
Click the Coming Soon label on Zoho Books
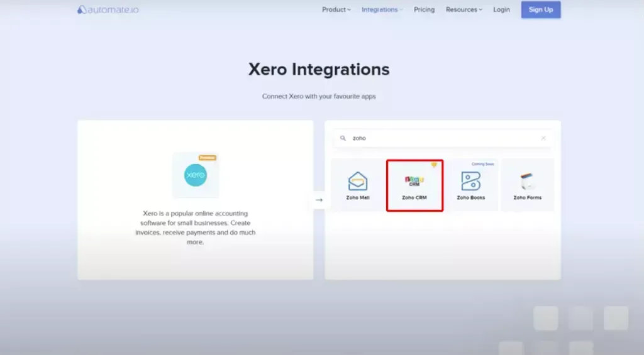[x=482, y=164]
